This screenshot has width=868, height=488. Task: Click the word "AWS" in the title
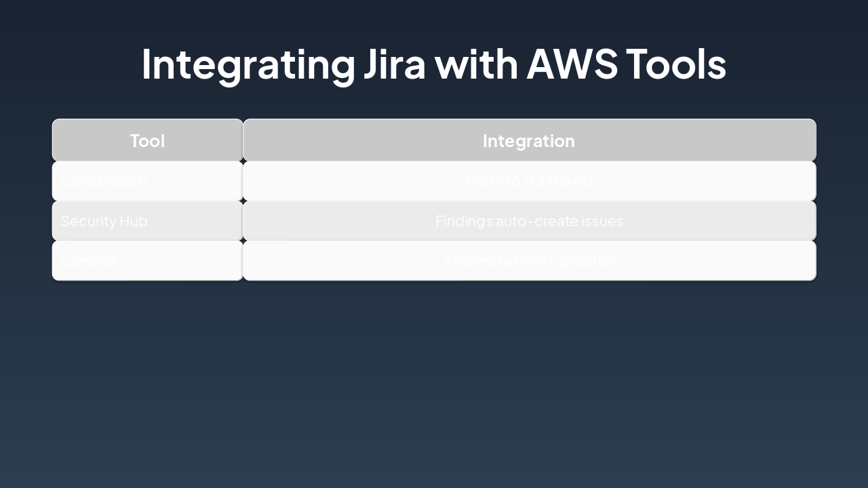(x=572, y=64)
